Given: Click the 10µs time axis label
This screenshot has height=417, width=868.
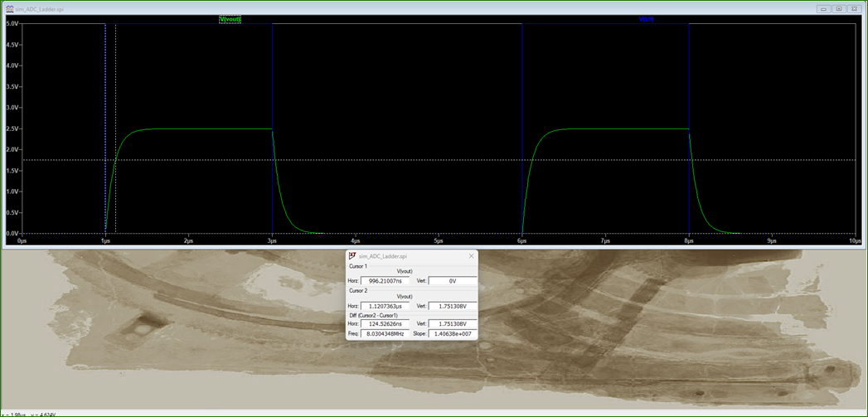Looking at the screenshot, I should pos(856,241).
